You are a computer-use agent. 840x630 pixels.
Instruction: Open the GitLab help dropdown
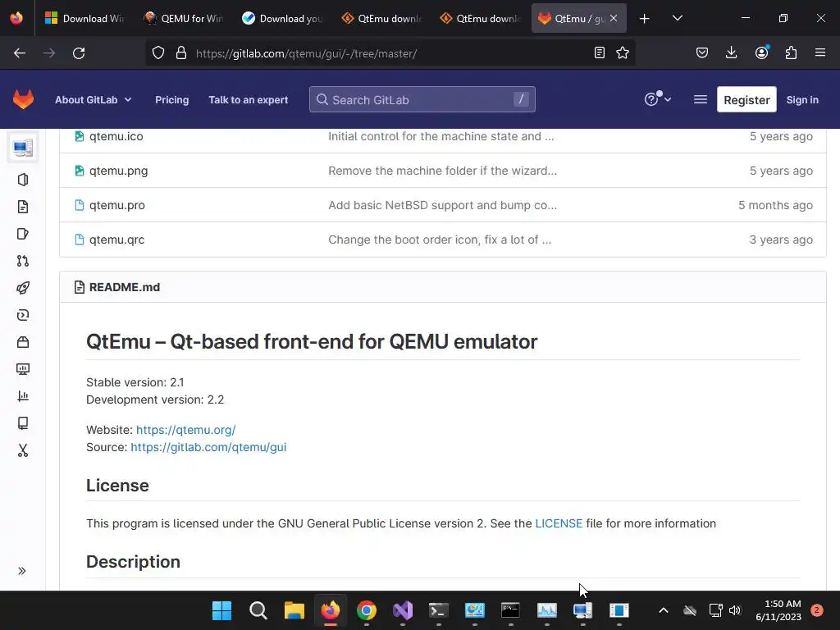coord(658,99)
